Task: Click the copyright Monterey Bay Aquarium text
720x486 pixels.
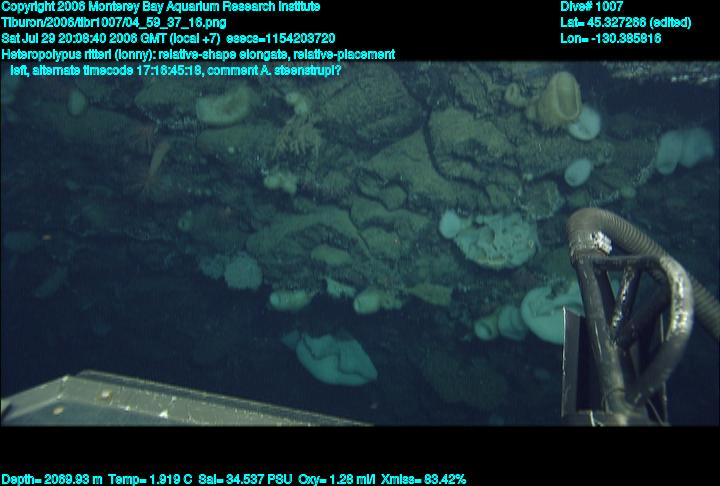Action: coord(160,6)
